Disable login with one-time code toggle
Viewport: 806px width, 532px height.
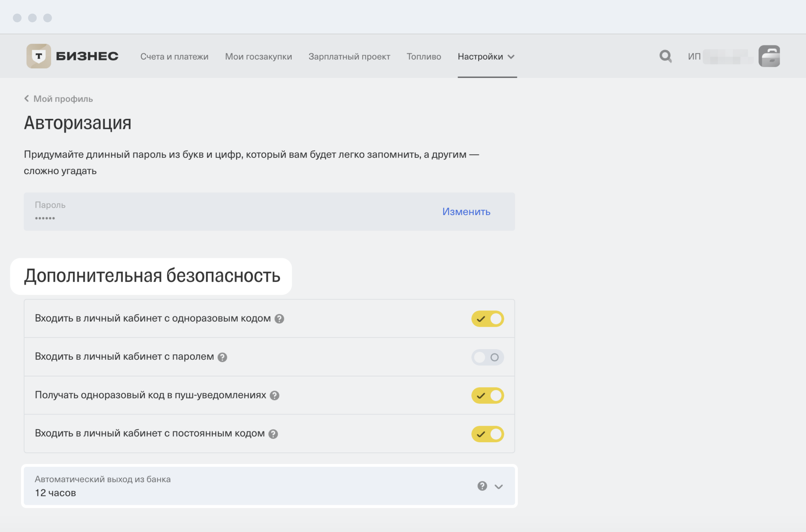click(x=487, y=318)
